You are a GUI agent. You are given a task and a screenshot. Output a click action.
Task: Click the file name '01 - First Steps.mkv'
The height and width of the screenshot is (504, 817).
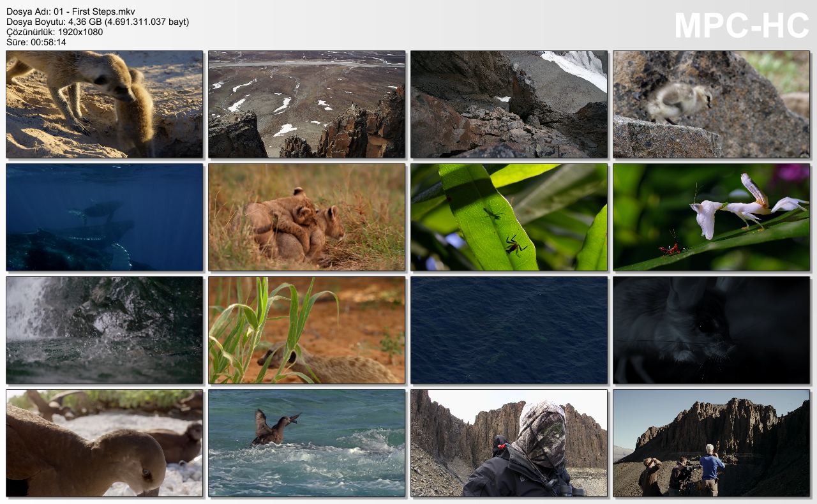pyautogui.click(x=94, y=11)
